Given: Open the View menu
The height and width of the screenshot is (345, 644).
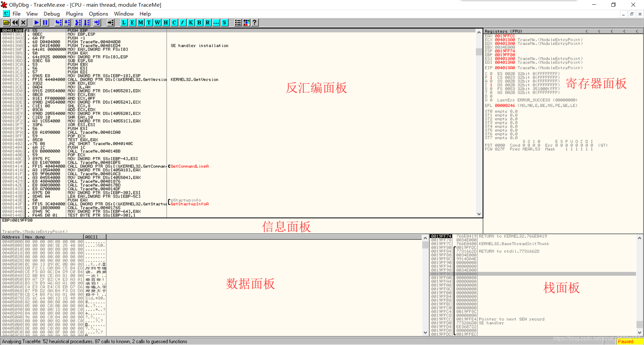Looking at the screenshot, I should point(32,14).
